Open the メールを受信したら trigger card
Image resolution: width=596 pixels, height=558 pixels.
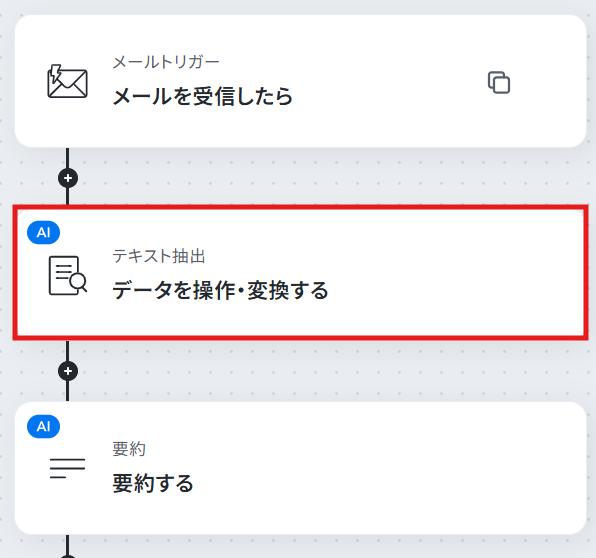pyautogui.click(x=300, y=81)
